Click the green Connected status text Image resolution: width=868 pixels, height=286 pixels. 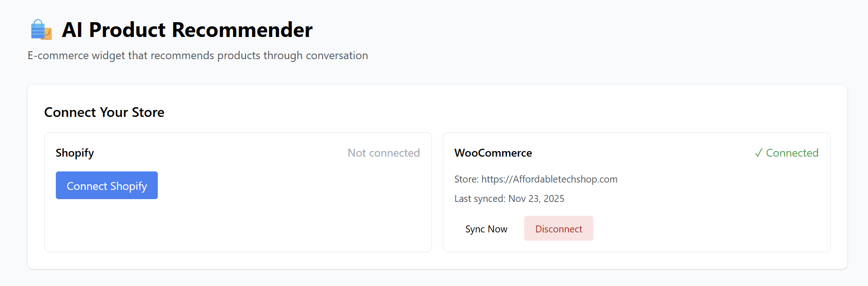pyautogui.click(x=792, y=153)
